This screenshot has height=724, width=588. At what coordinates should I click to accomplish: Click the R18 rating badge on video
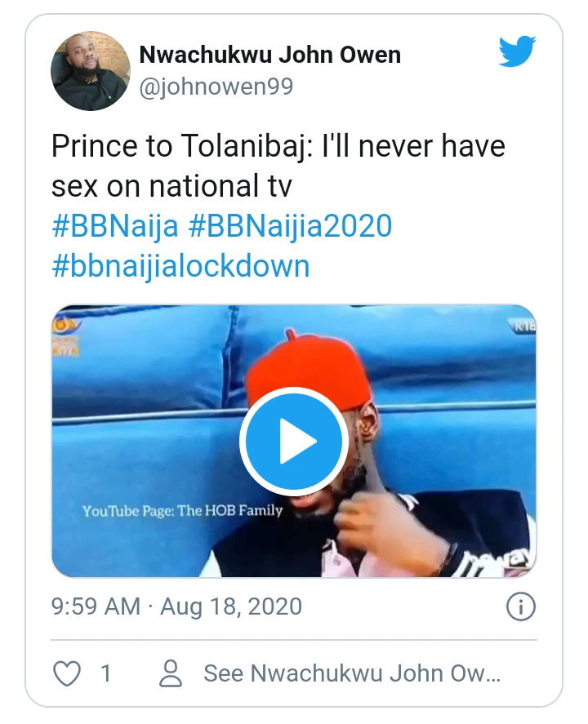[x=523, y=325]
